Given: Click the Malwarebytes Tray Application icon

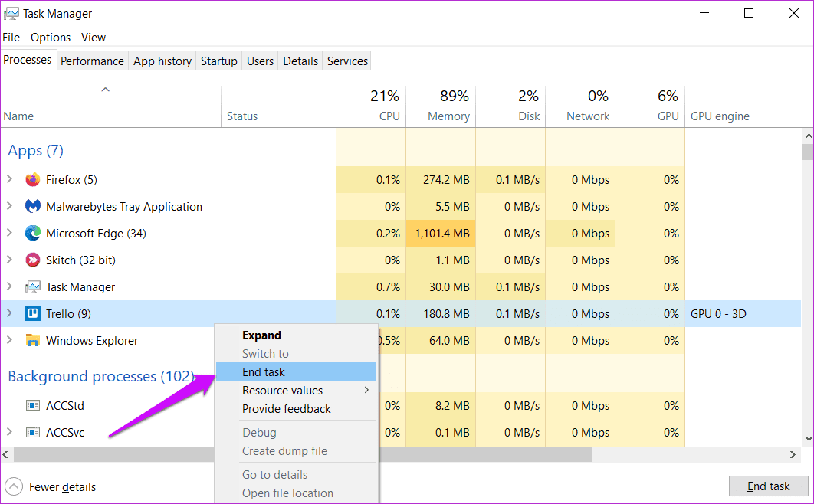Looking at the screenshot, I should coord(33,206).
